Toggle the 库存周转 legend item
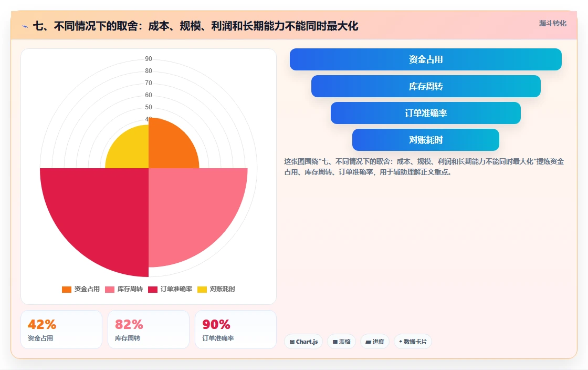This screenshot has height=370, width=588. coord(124,289)
